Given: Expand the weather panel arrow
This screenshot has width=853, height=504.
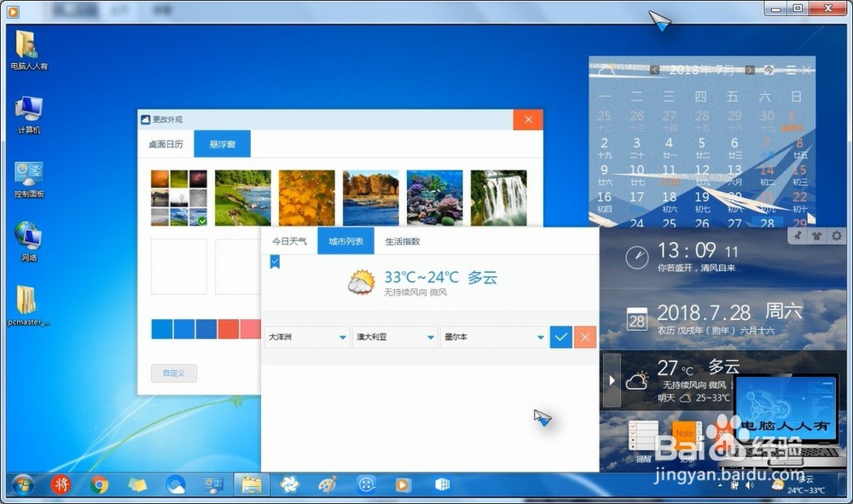Looking at the screenshot, I should coord(612,380).
